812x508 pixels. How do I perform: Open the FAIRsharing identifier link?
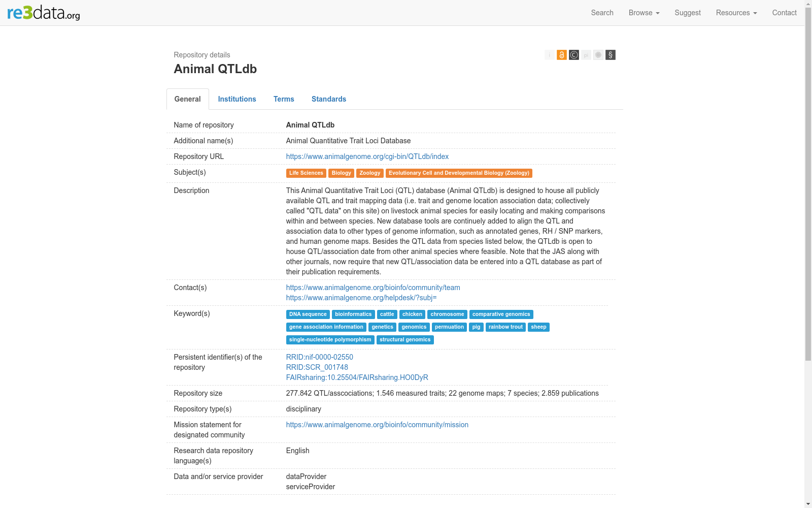tap(357, 377)
